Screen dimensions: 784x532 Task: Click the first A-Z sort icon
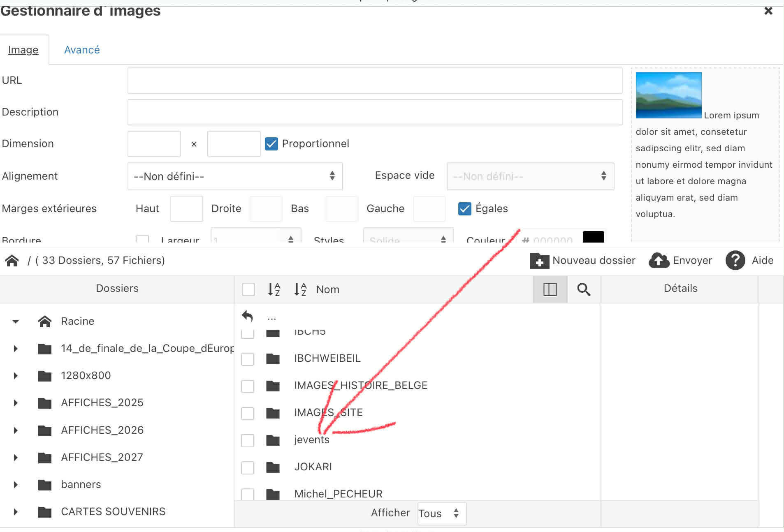click(x=274, y=289)
